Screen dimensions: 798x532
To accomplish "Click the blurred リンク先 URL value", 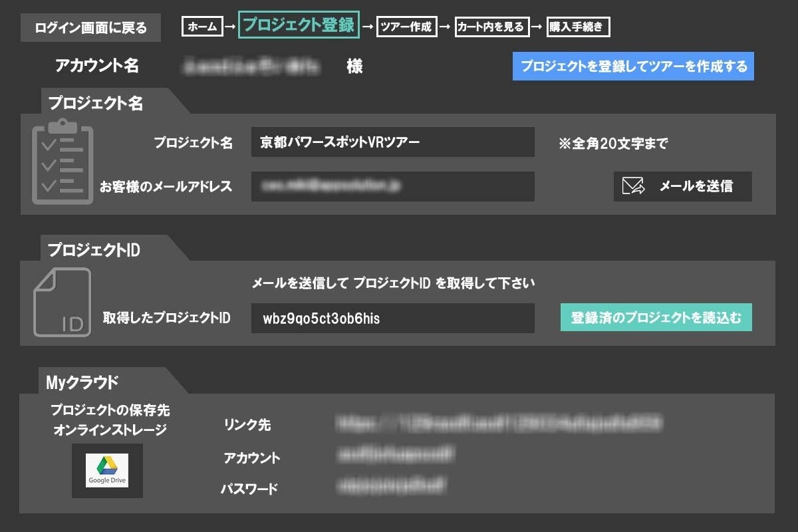I will [499, 423].
